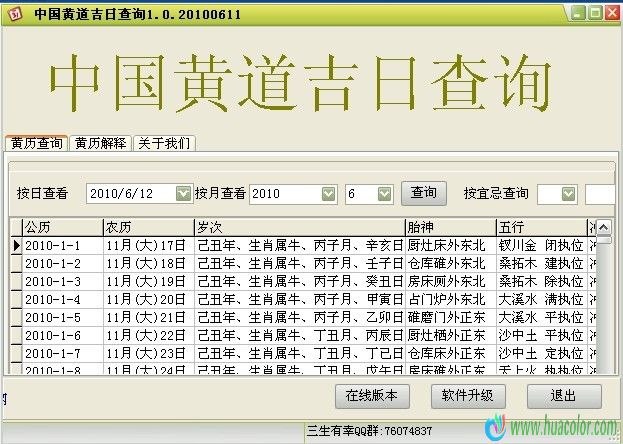Click the cell 11月(大)21日

pyautogui.click(x=149, y=317)
